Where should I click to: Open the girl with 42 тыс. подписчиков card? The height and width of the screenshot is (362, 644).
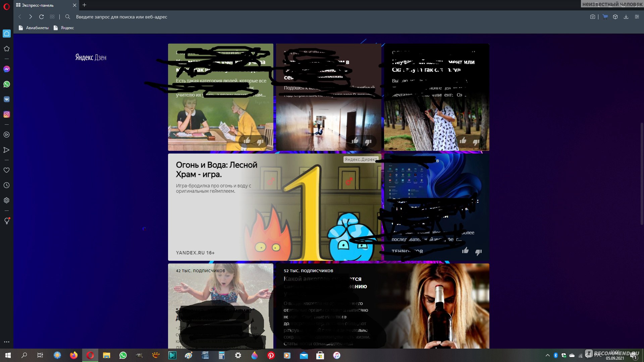tap(221, 306)
